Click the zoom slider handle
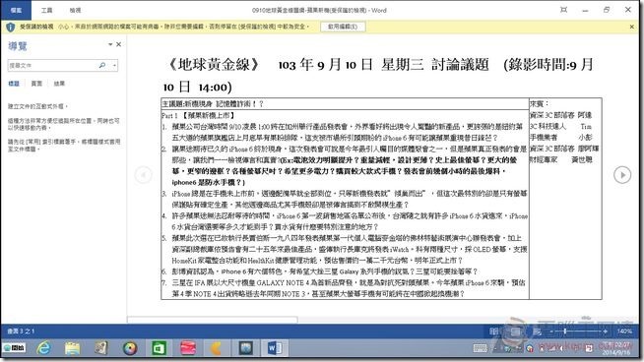This screenshot has height=362, width=644. coord(565,331)
